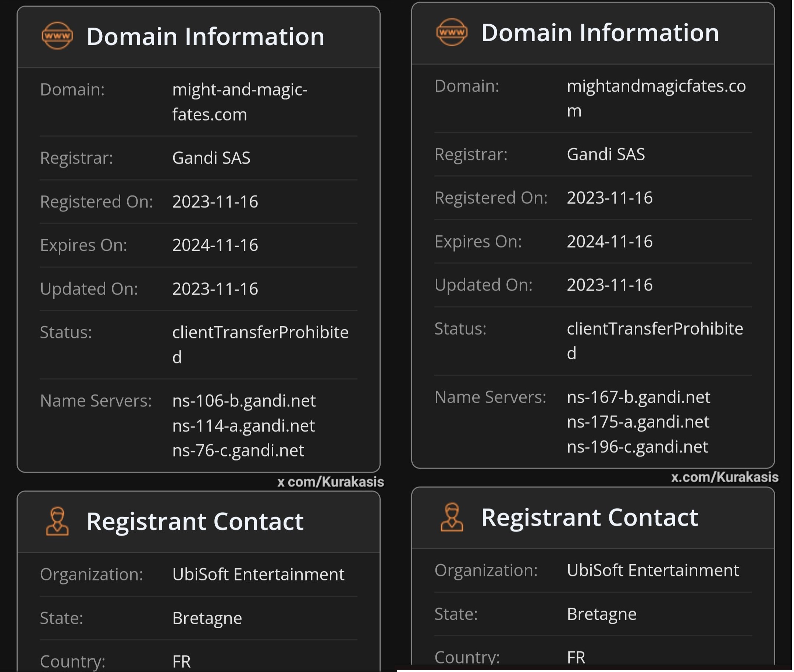Image resolution: width=794 pixels, height=672 pixels.
Task: Click the right x.com/Kurakasis watermark
Action: (x=724, y=477)
